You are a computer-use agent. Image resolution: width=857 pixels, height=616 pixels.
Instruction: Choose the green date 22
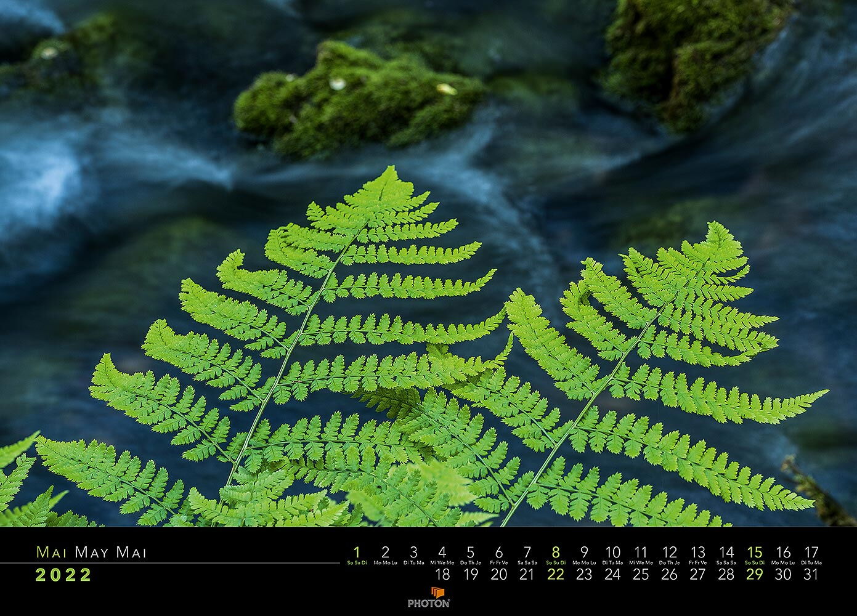(556, 575)
